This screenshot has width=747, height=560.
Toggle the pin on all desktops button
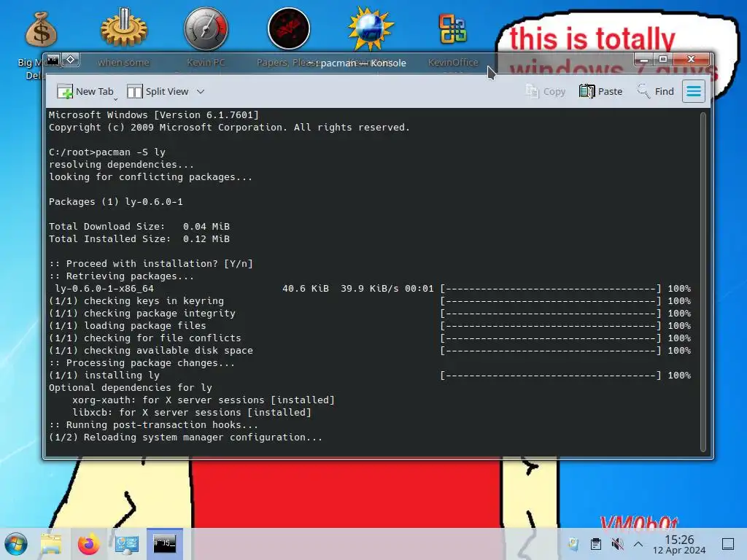[71, 60]
